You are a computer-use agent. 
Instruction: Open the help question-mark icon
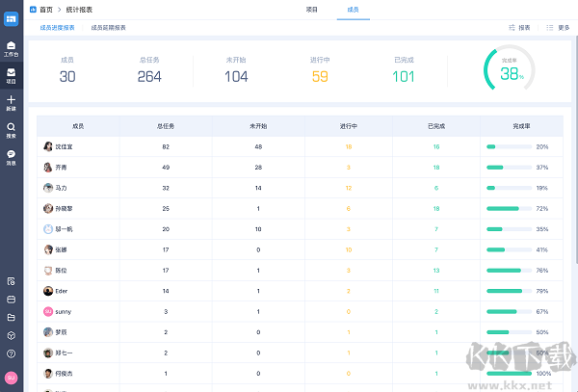point(11,353)
